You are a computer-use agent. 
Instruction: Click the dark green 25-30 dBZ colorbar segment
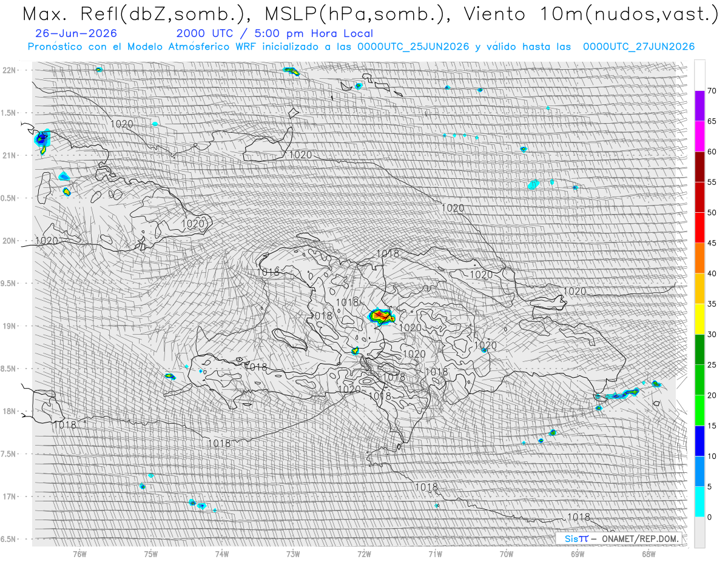coord(699,349)
